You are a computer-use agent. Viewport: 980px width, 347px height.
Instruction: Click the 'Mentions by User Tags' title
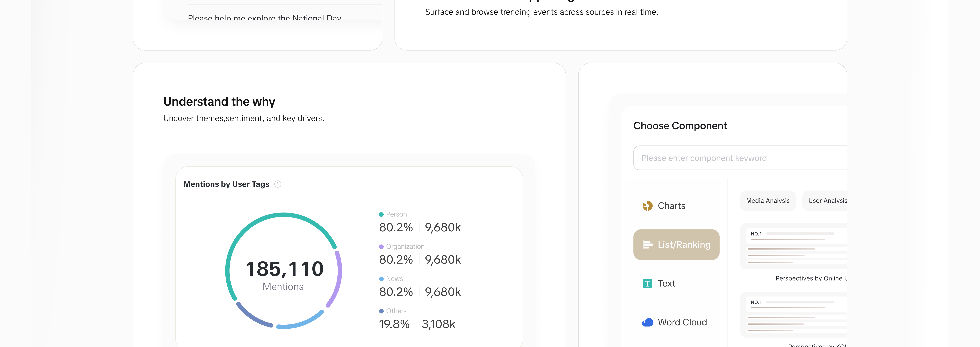226,184
